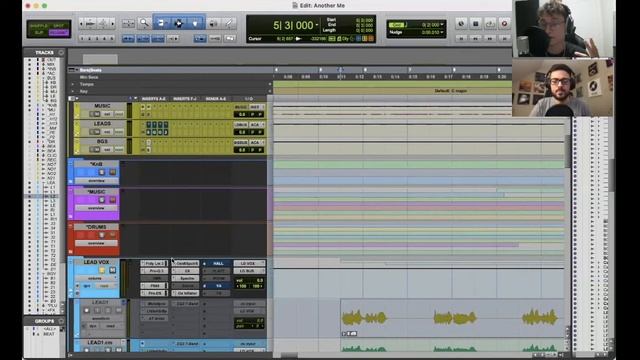Solo the *DRUMS folder track
640x360 pixels.
[x=102, y=235]
